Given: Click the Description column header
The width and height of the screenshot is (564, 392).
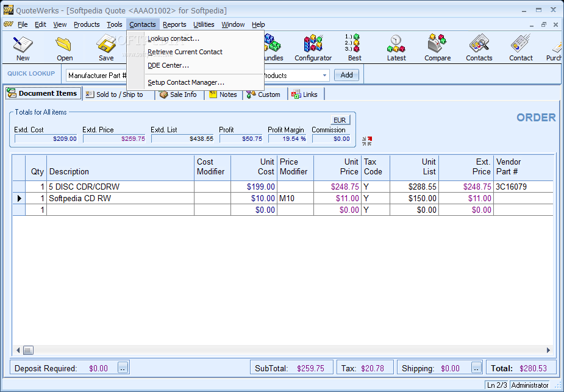Looking at the screenshot, I should (121, 168).
